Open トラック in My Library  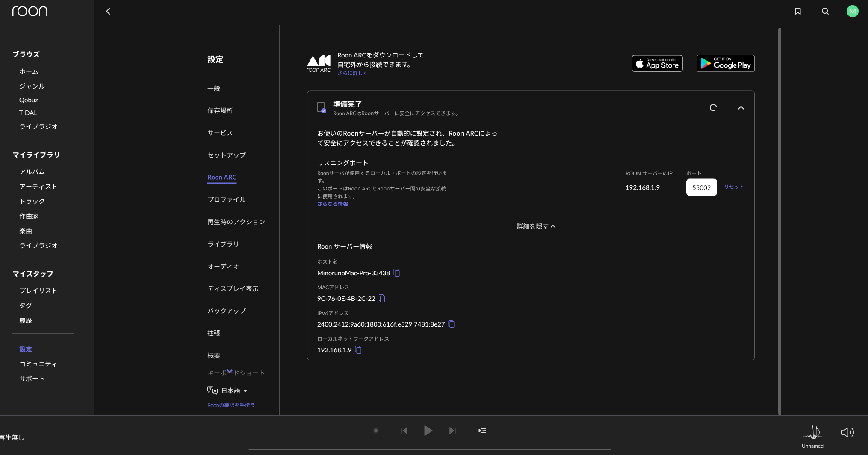pos(32,201)
